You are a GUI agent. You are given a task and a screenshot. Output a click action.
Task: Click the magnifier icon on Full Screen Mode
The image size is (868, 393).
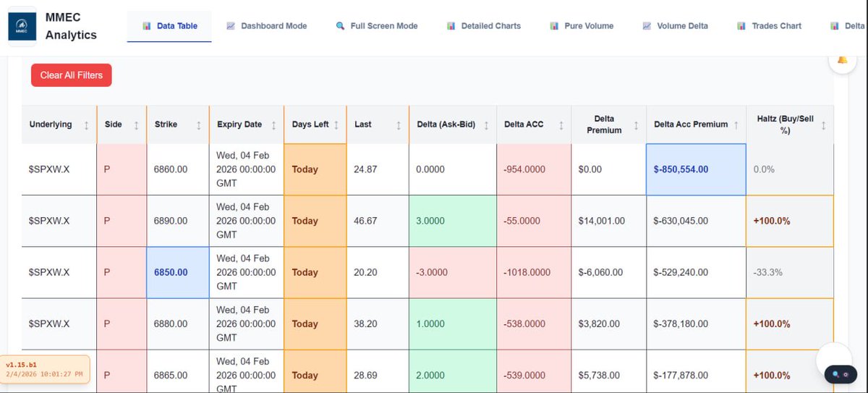[x=341, y=26]
